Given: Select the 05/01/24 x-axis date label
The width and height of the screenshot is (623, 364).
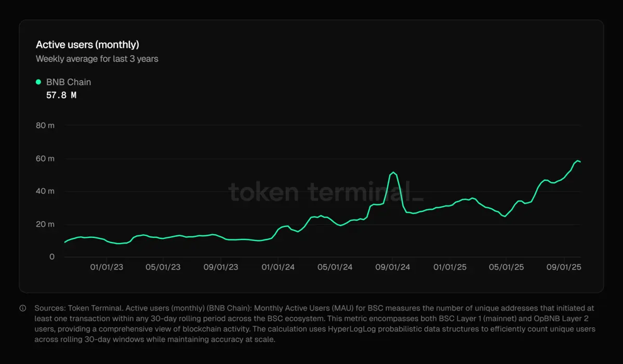Looking at the screenshot, I should tap(335, 267).
